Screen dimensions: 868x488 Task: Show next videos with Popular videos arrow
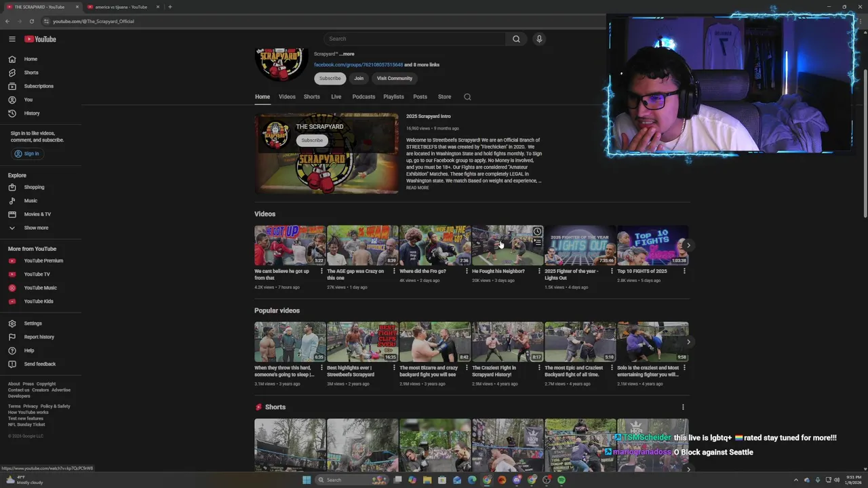click(688, 342)
